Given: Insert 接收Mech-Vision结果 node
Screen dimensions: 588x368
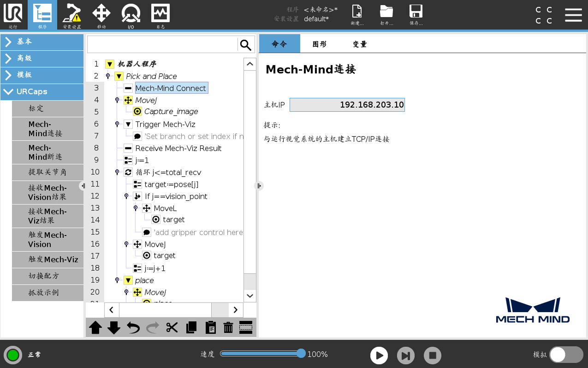Looking at the screenshot, I should point(48,193).
